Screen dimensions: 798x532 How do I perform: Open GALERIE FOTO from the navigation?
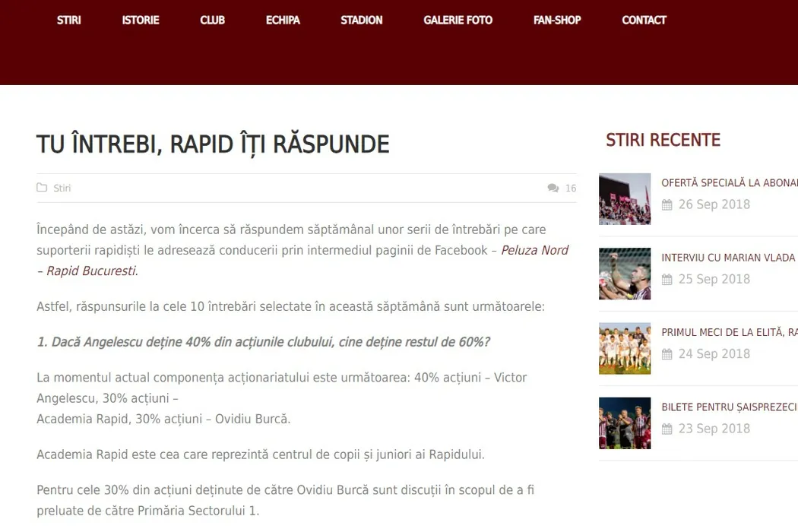[458, 21]
